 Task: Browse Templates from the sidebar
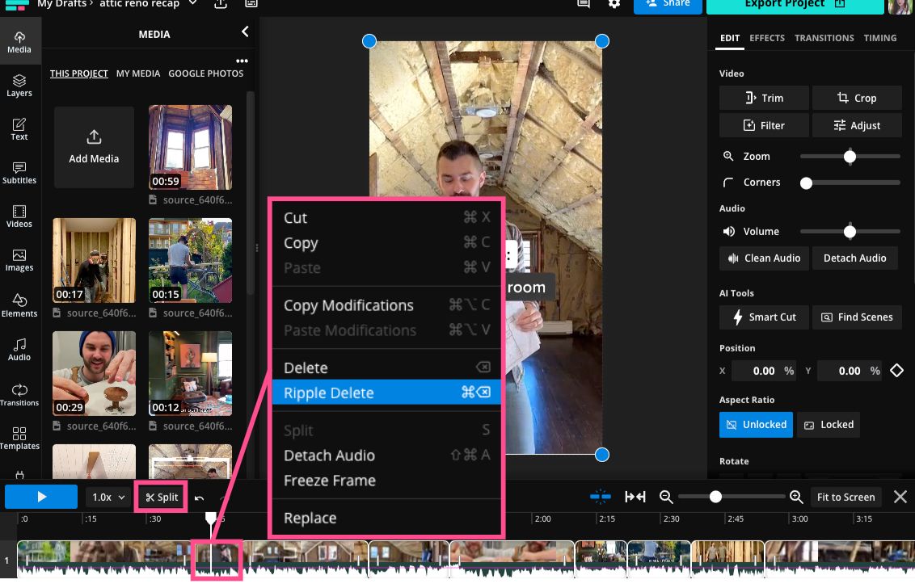click(x=19, y=439)
